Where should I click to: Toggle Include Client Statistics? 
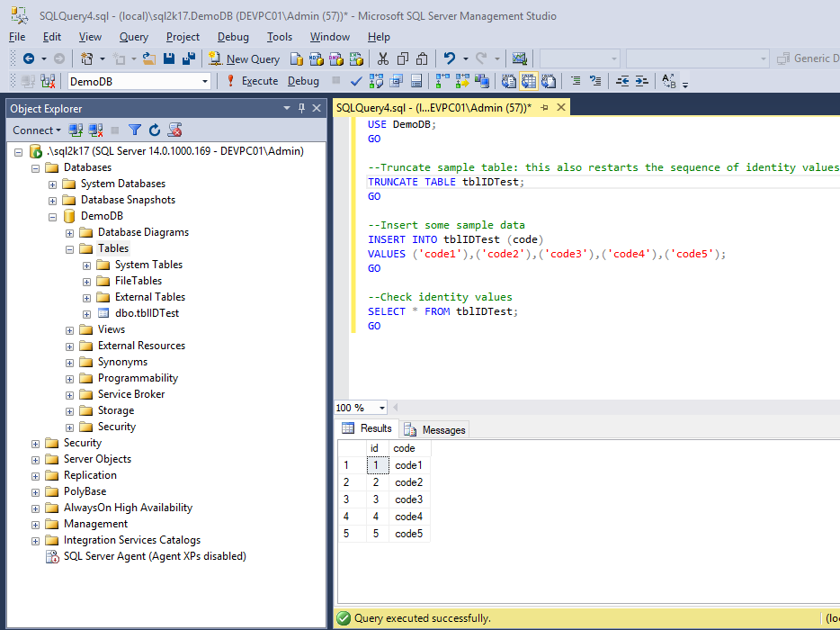(482, 82)
